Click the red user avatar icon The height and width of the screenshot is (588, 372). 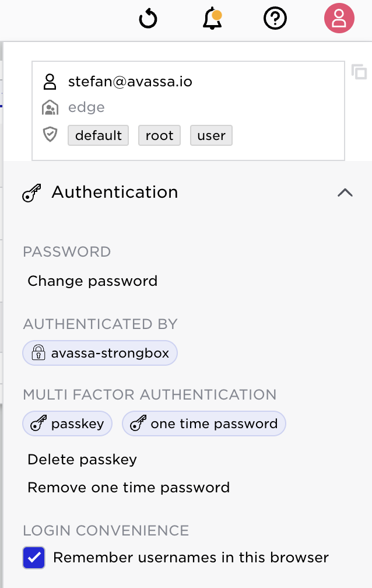[339, 18]
